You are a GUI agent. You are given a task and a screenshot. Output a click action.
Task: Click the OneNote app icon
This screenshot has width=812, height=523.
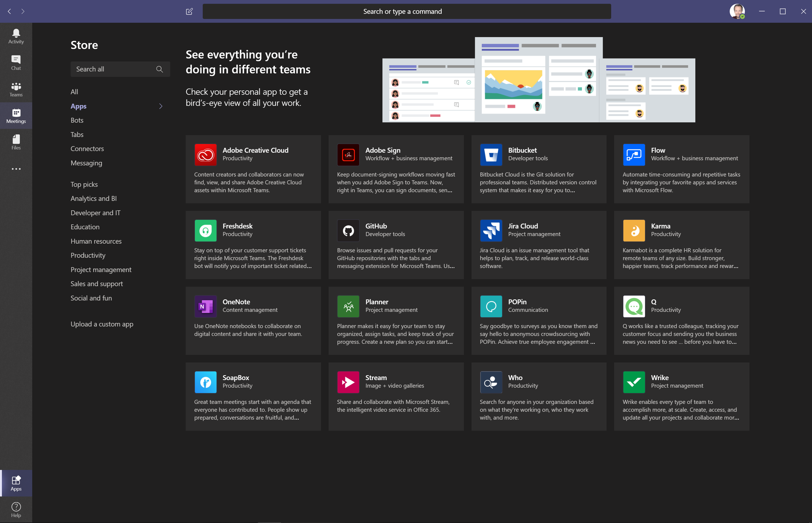coord(205,306)
